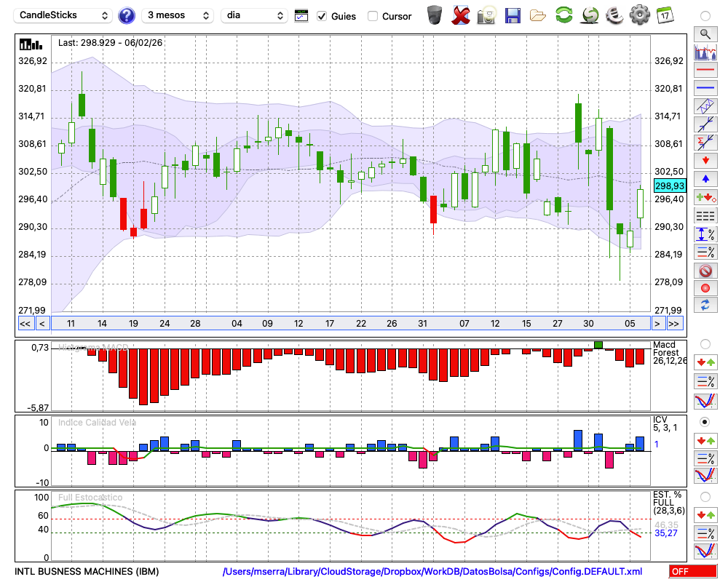This screenshot has width=728, height=582.
Task: Click the blue up arrow marker tool
Action: (x=705, y=179)
